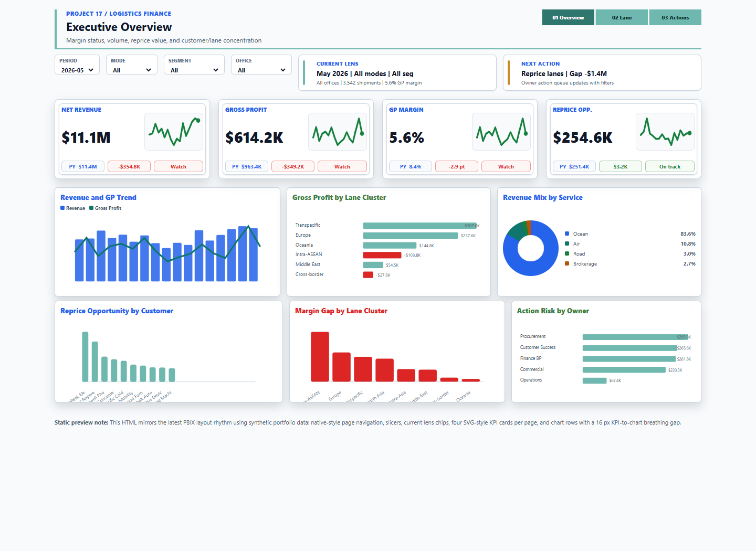Image resolution: width=756 pixels, height=551 pixels.
Task: Click the PY $11.4M chip
Action: click(83, 166)
